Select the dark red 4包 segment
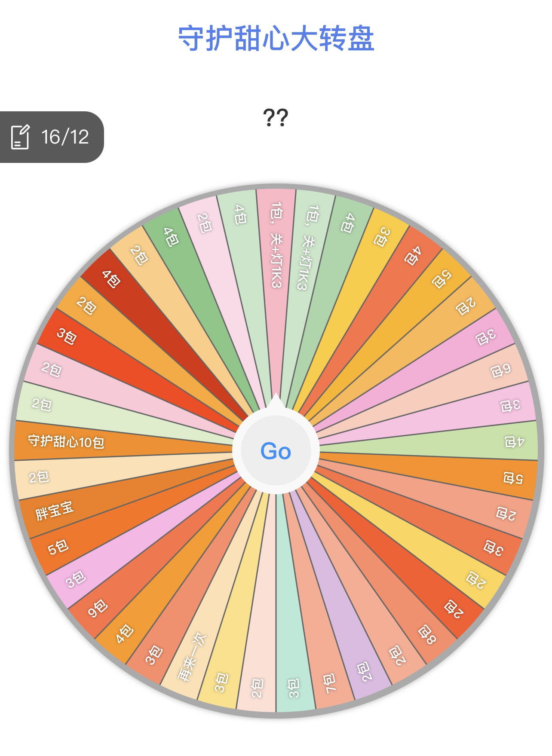552x756 pixels. [x=110, y=279]
